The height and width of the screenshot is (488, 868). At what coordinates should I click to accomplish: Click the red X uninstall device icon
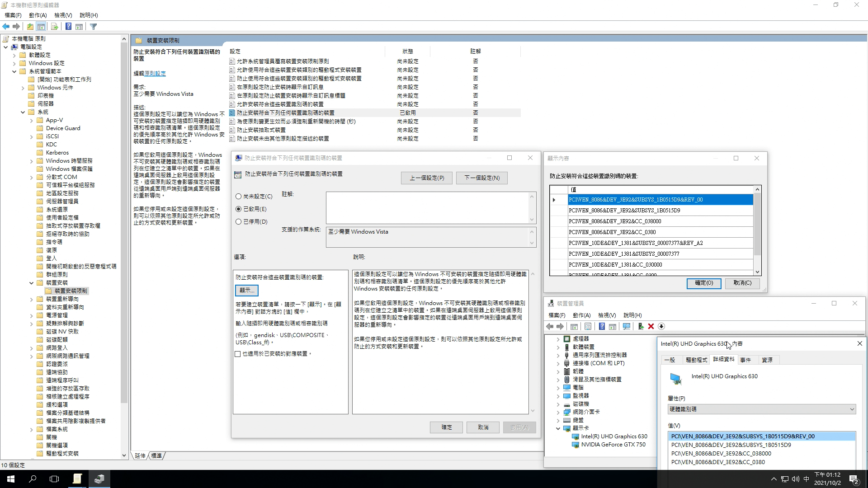(651, 326)
